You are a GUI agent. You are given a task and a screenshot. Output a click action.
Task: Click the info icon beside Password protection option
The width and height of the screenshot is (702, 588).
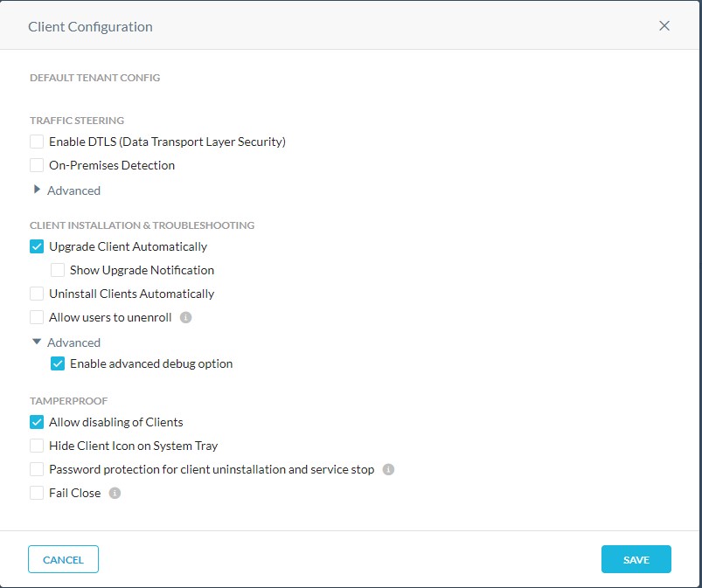tap(388, 469)
